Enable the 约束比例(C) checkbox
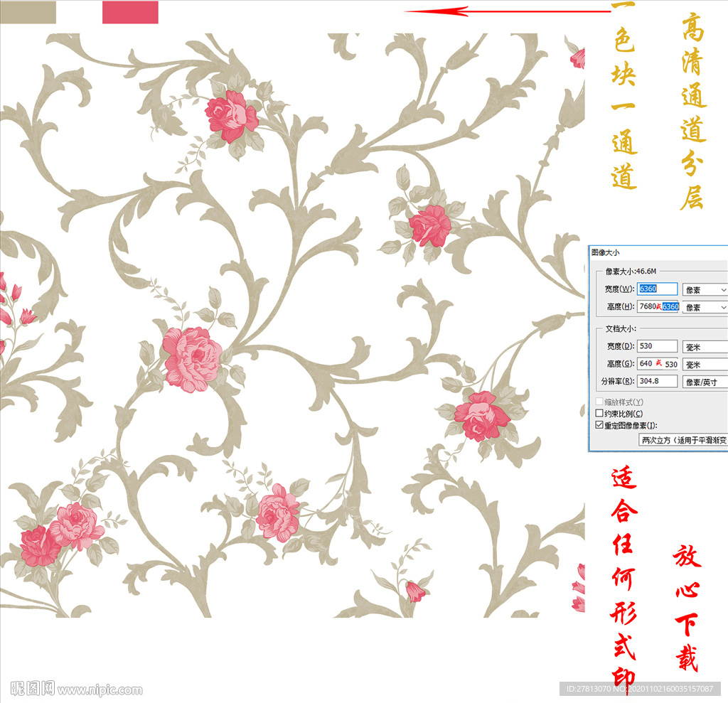The width and height of the screenshot is (728, 703). point(599,413)
